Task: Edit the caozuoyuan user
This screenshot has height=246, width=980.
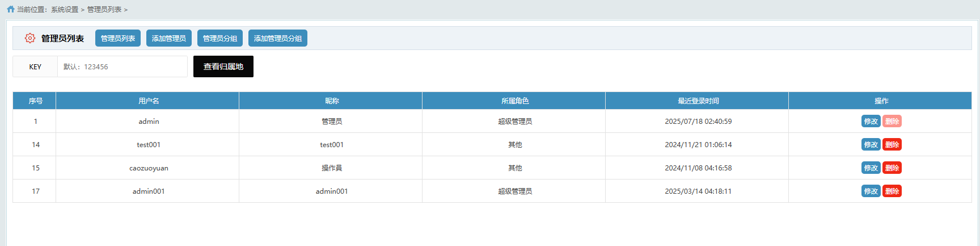Action: pos(871,168)
